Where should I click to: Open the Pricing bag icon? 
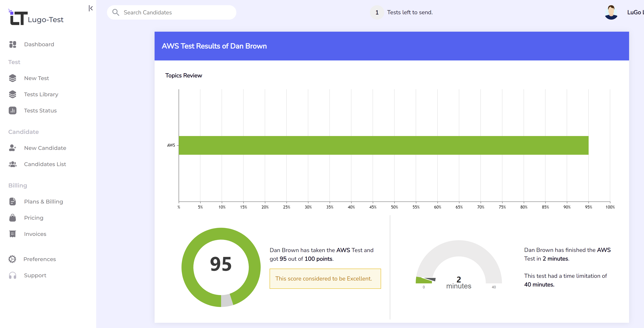(x=13, y=218)
